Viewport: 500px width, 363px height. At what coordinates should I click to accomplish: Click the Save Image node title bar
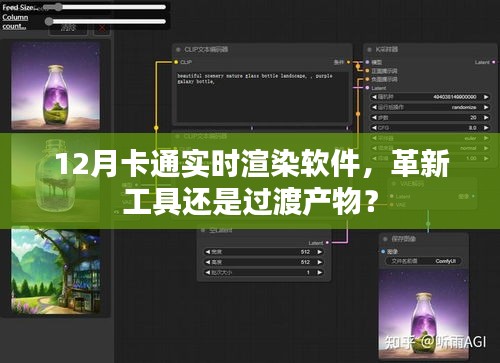(x=424, y=239)
